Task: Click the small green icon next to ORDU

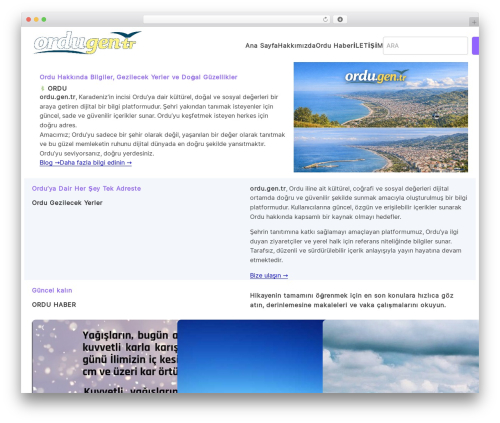Action: (42, 88)
